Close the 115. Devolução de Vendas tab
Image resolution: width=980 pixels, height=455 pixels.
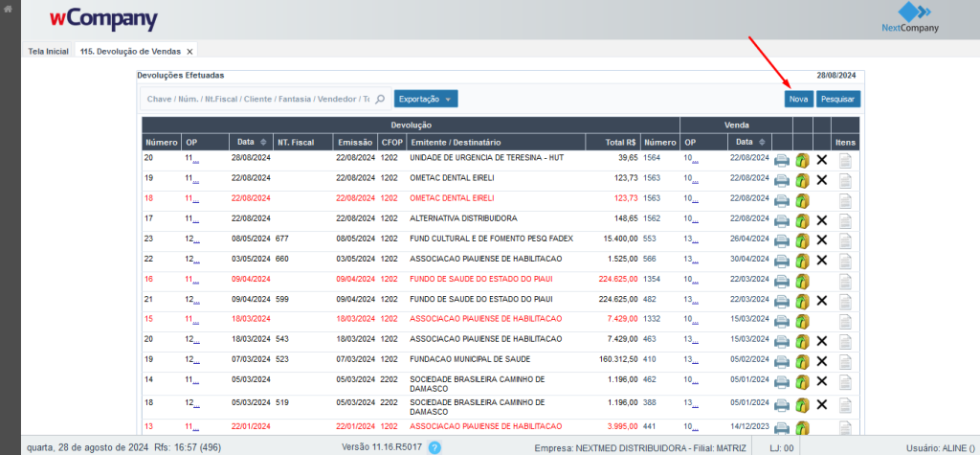pos(190,52)
